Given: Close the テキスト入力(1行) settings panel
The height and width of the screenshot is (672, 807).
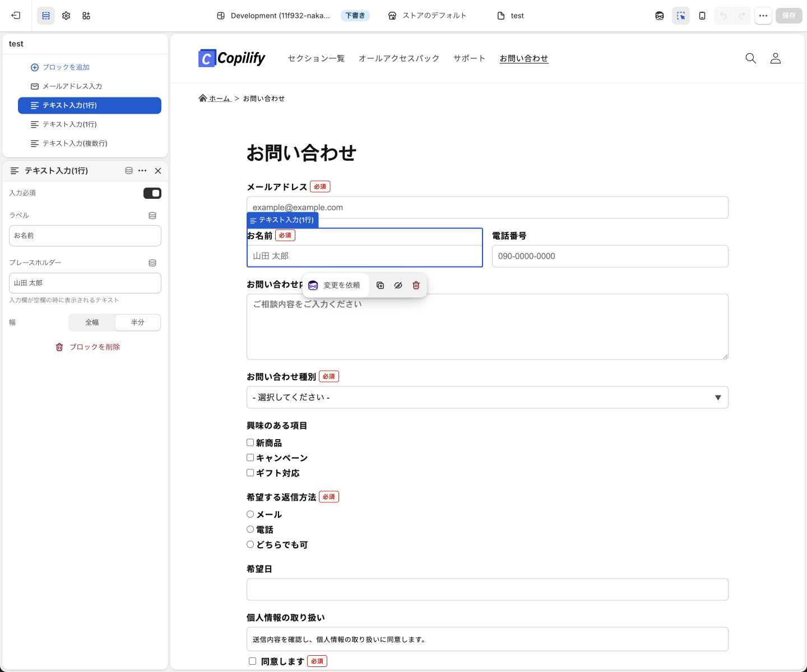Looking at the screenshot, I should [158, 171].
